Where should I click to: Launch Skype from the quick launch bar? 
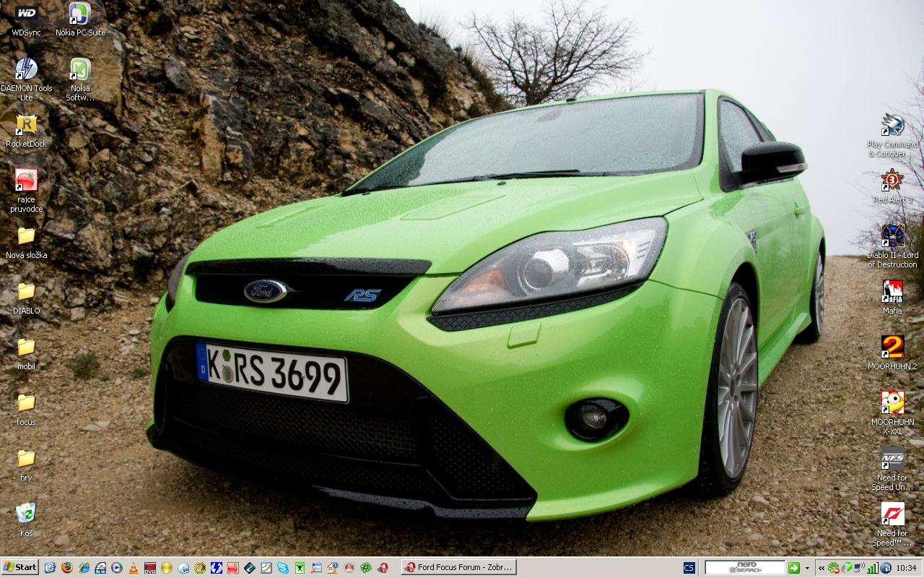coord(282,568)
